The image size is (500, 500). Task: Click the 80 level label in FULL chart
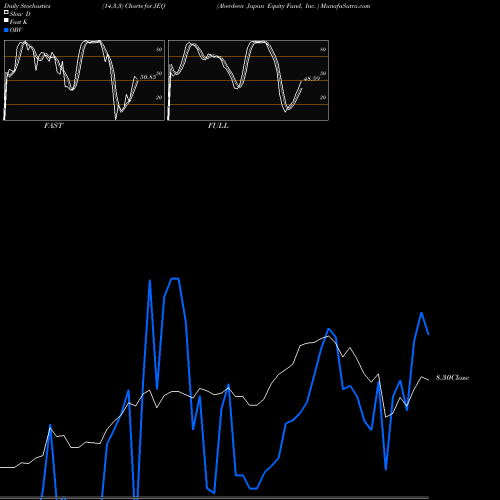click(x=323, y=49)
